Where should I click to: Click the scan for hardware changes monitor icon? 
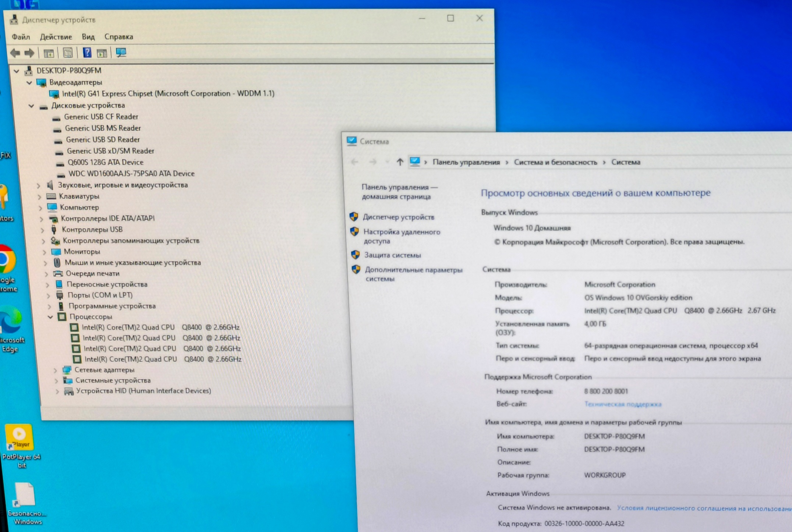pos(121,53)
